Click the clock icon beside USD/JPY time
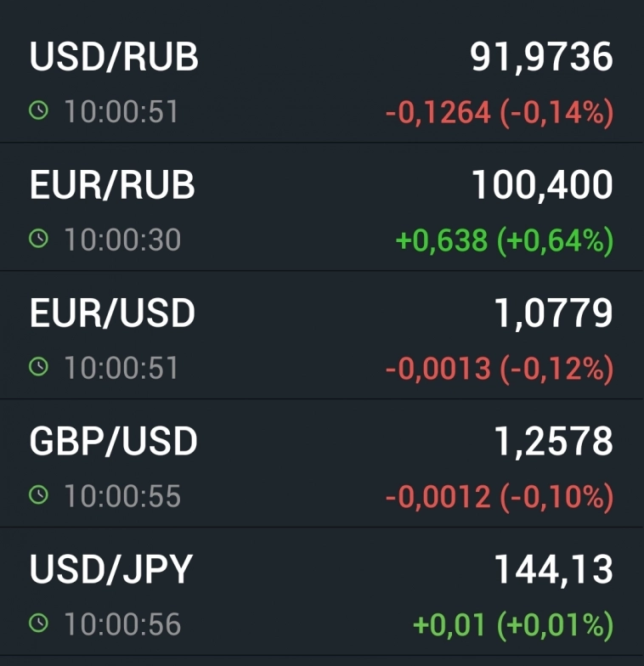Image resolution: width=644 pixels, height=666 pixels. [38, 623]
